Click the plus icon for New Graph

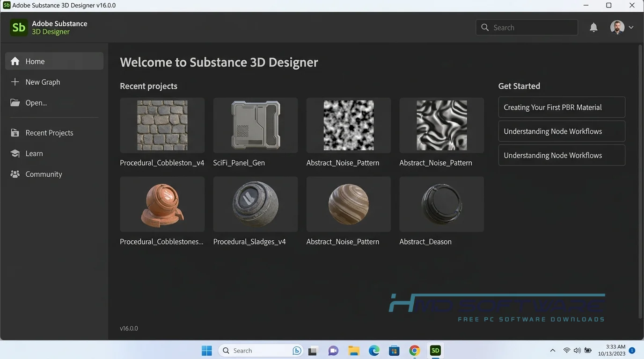[x=15, y=82]
